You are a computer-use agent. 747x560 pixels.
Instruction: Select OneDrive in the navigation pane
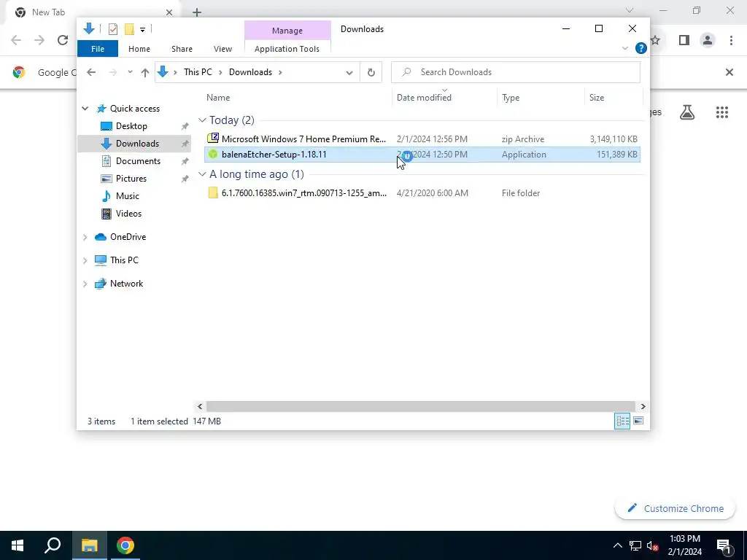[x=128, y=237]
